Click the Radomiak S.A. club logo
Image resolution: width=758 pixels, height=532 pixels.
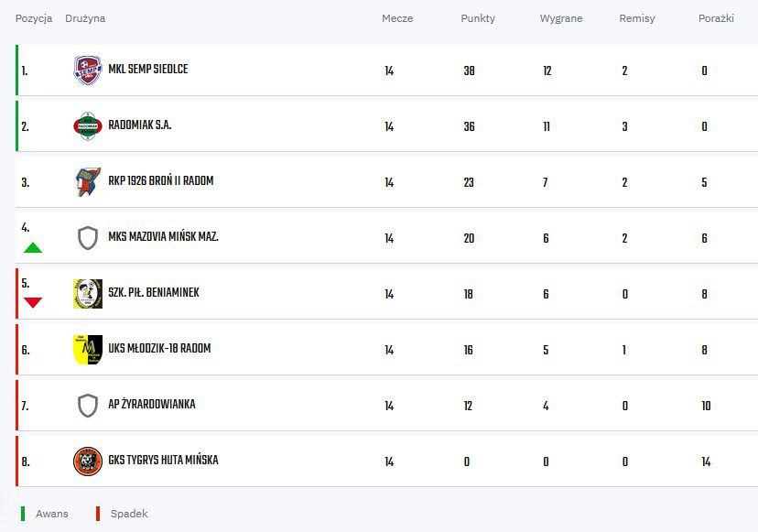pos(88,126)
